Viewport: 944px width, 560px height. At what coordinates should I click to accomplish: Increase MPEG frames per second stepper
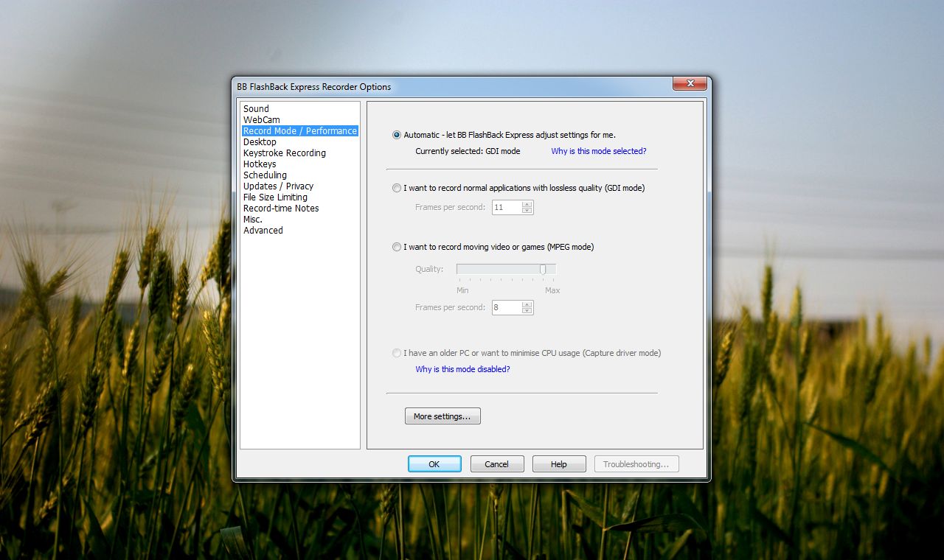tap(527, 304)
